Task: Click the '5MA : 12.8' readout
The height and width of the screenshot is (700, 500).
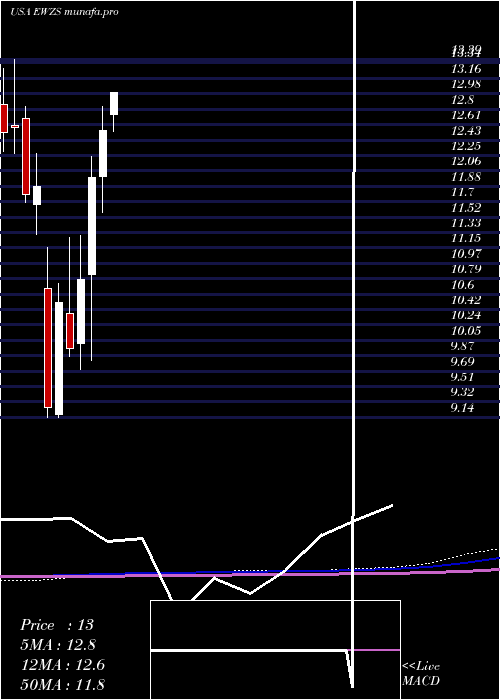Action: (x=59, y=645)
